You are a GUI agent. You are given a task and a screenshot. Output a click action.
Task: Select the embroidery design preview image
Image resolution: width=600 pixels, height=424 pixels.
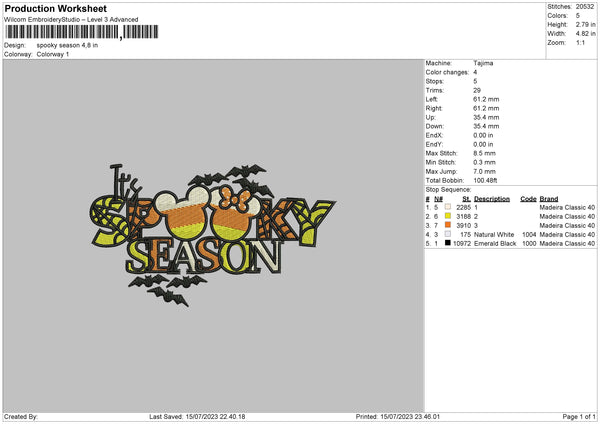pyautogui.click(x=214, y=235)
